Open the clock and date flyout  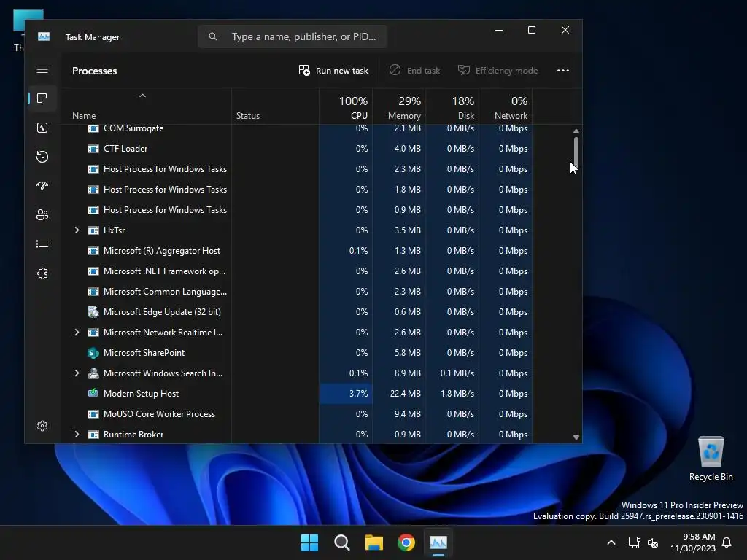(693, 542)
